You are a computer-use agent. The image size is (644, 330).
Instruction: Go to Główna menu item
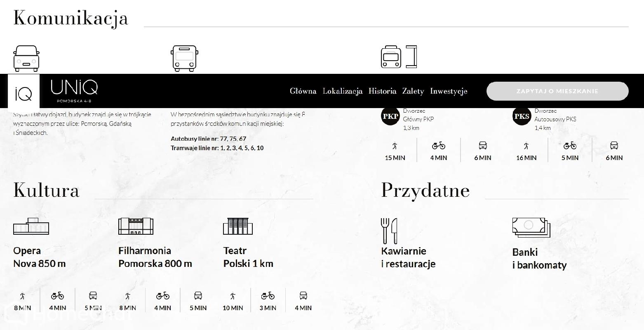(303, 91)
